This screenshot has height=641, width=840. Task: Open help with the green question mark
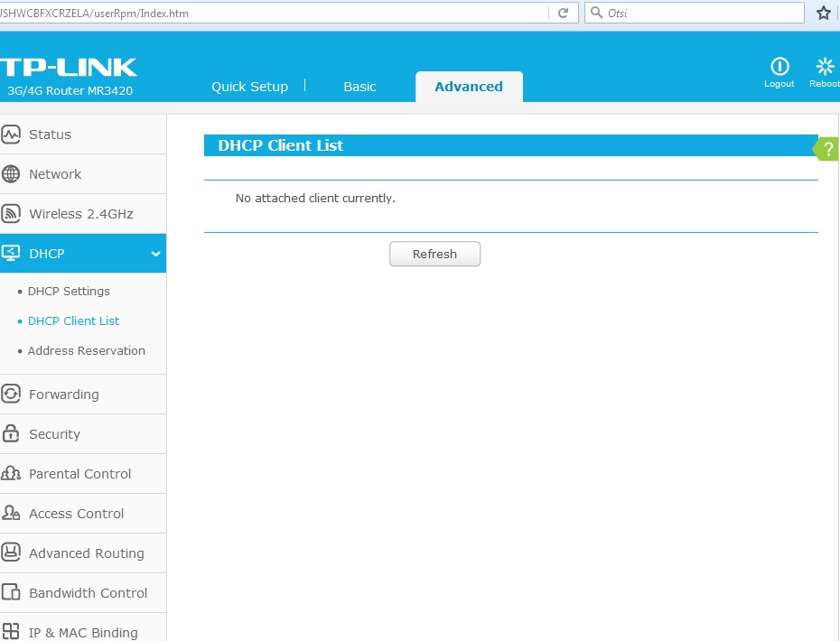pos(828,149)
